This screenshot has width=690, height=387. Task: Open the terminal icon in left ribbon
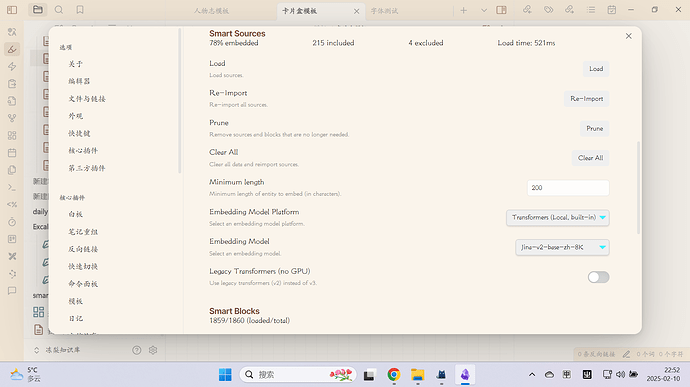click(12, 188)
